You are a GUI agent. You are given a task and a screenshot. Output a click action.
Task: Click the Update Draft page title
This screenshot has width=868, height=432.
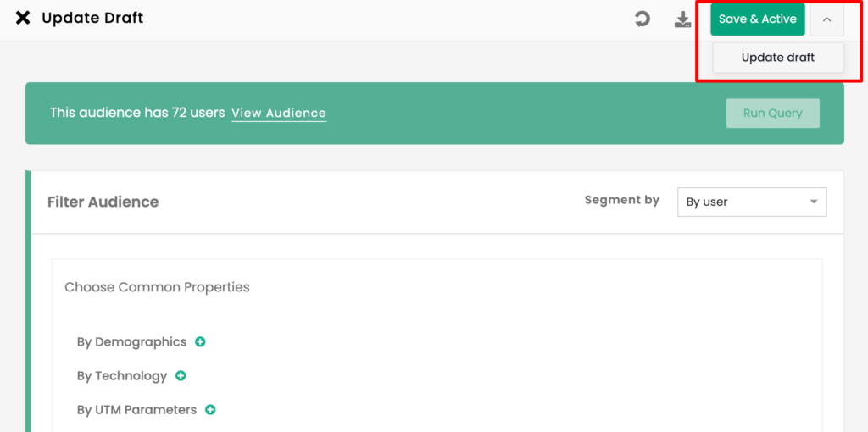(92, 19)
